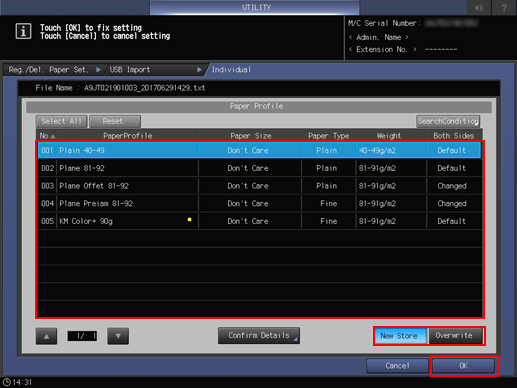Click the Individual breadcrumb tab
Screen dimensions: 517x388
point(231,70)
